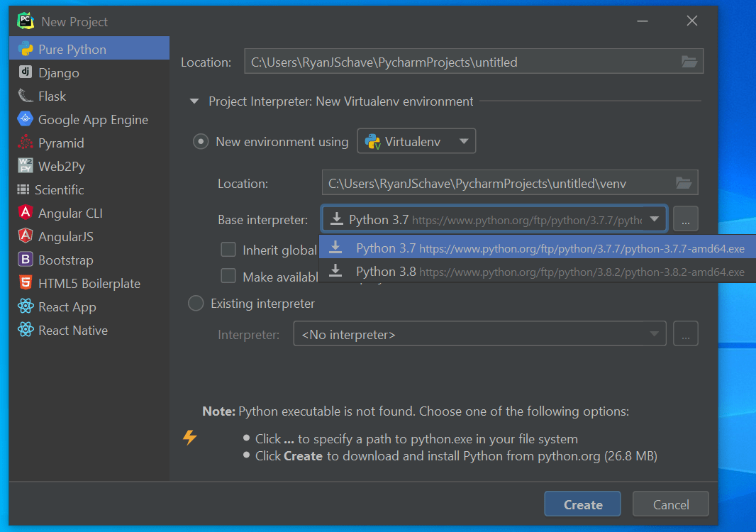Open the Google App Engine project type

pos(87,119)
